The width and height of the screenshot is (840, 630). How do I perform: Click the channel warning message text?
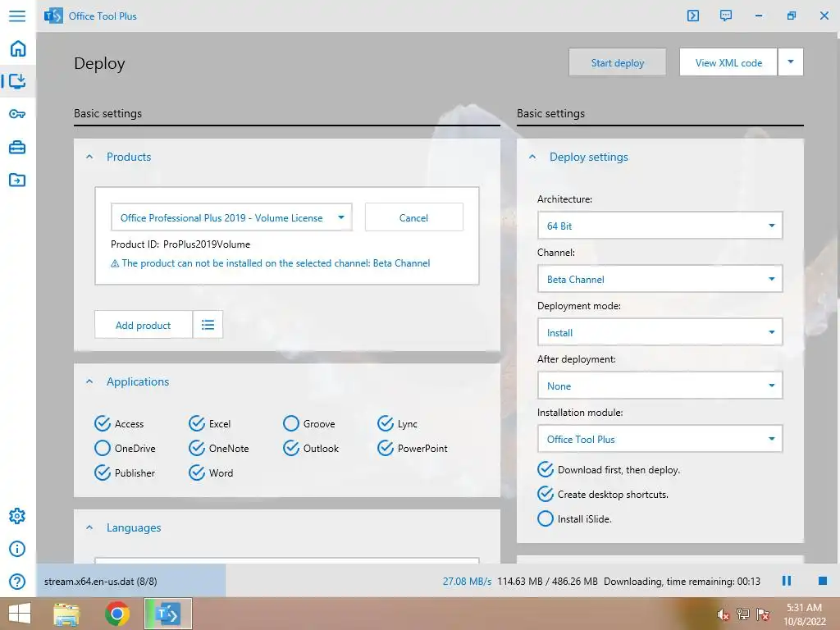coord(276,263)
